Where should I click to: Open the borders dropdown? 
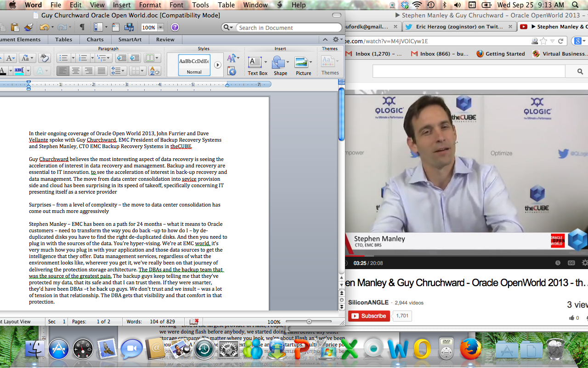[137, 71]
